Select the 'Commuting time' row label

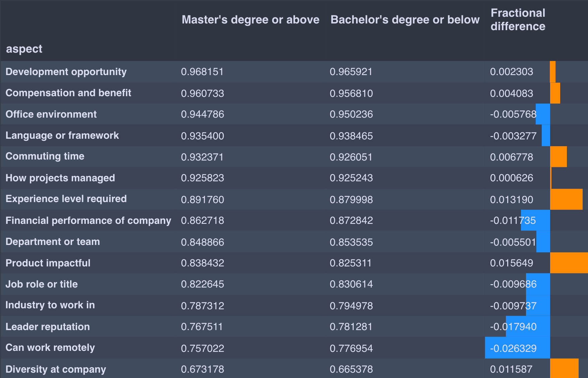[x=45, y=156]
